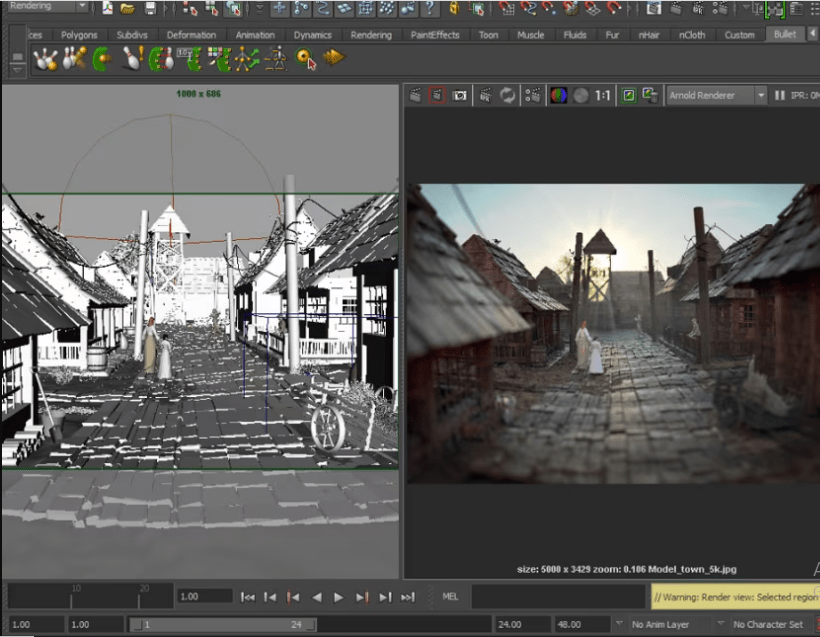Click the Render Region icon in Render View
Viewport: 820px width, 637px height.
437,96
